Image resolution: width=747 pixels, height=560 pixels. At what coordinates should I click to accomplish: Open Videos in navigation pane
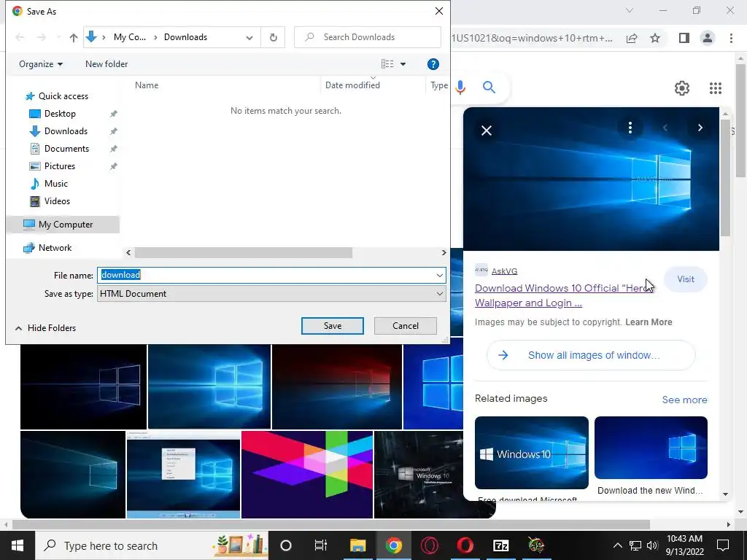point(57,201)
